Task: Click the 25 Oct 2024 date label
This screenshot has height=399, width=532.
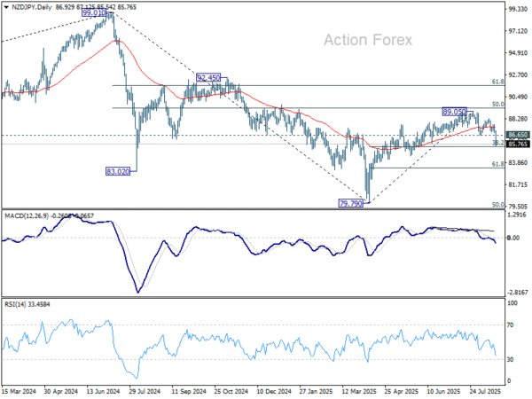Action: (231, 391)
